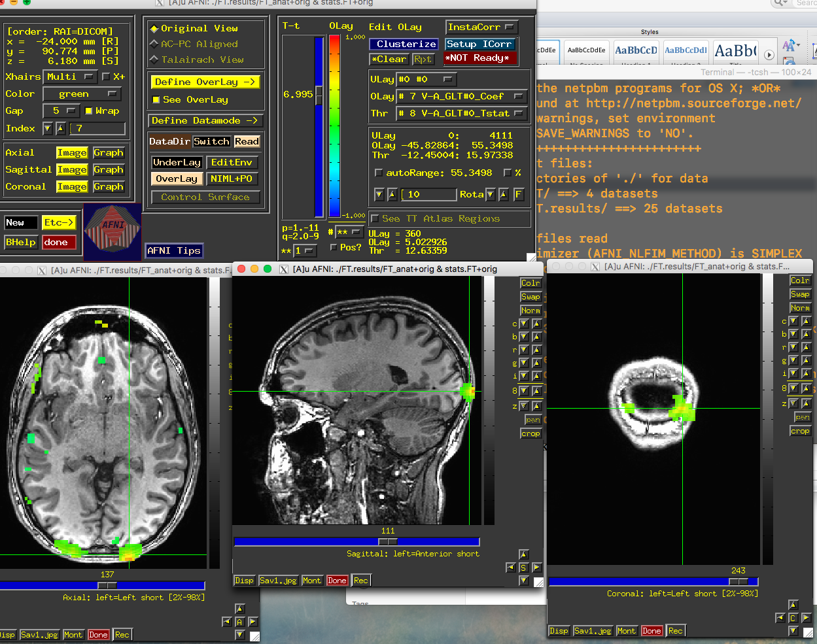The width and height of the screenshot is (817, 644).
Task: Open the Define Datamode panel
Action: pyautogui.click(x=205, y=120)
